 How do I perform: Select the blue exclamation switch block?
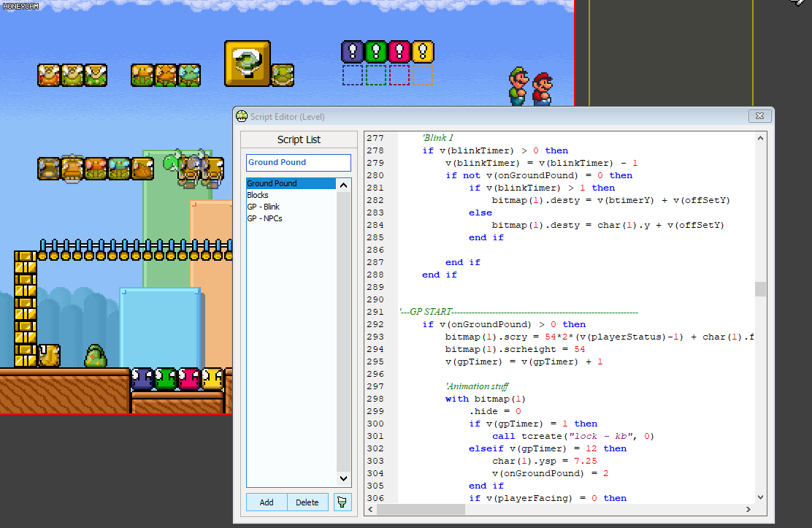[352, 52]
